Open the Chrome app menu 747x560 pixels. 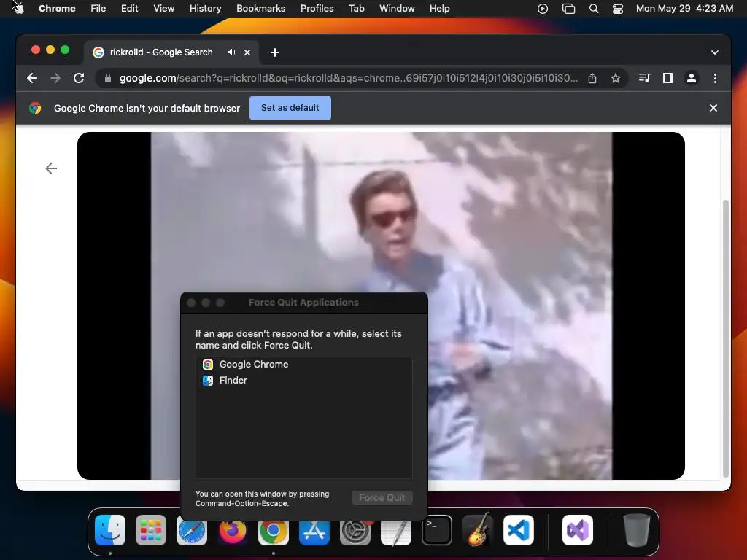pos(57,8)
